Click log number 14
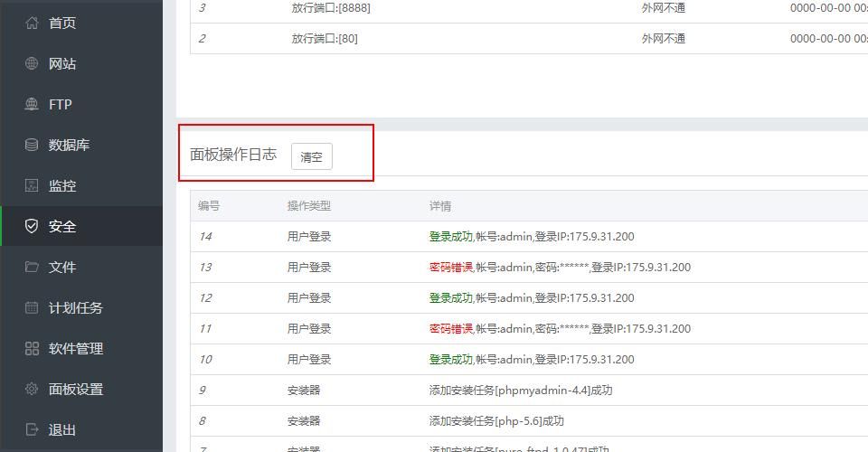Viewport: 868px width, 452px height. (x=205, y=236)
